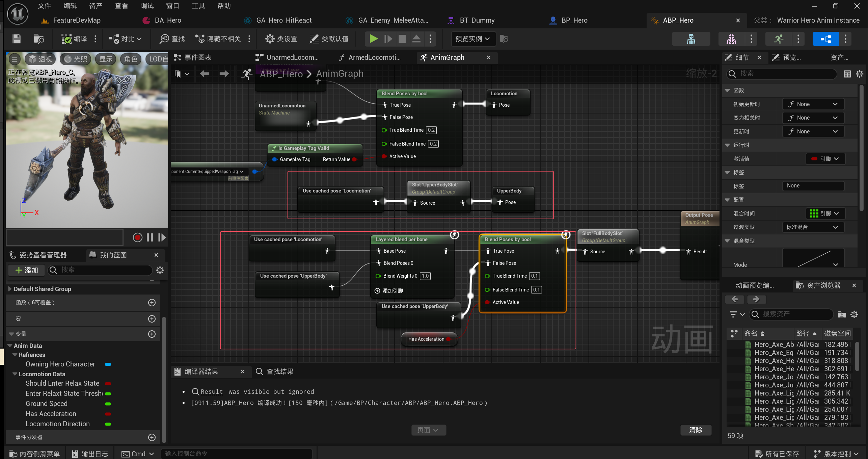Viewport: 868px width, 459px height.
Task: Open blueprint search with 查找 icon
Action: click(171, 39)
